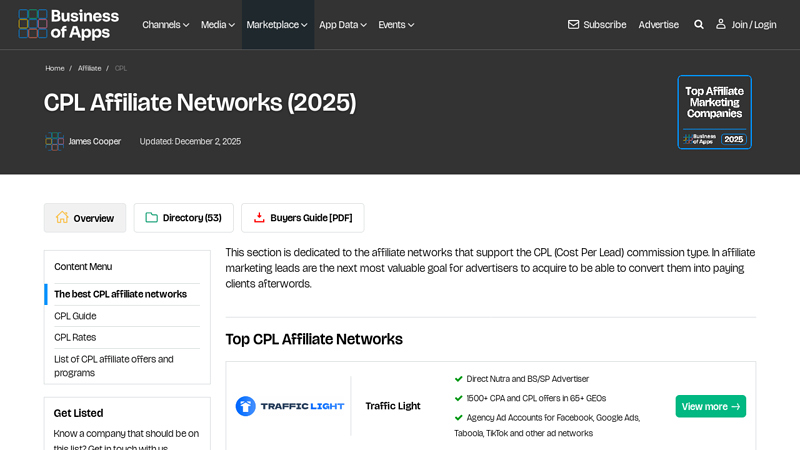Expand the Channels dropdown menu
The width and height of the screenshot is (800, 450).
click(165, 24)
